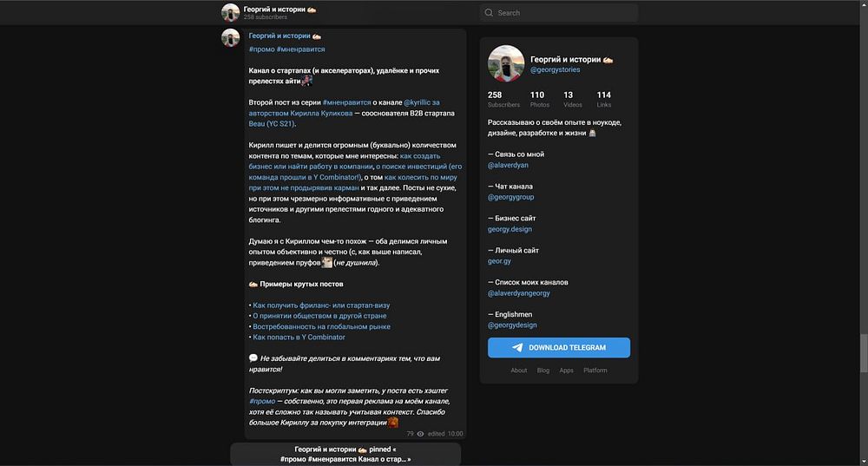Visit the georgy.design business site link
The image size is (868, 466).
point(510,229)
